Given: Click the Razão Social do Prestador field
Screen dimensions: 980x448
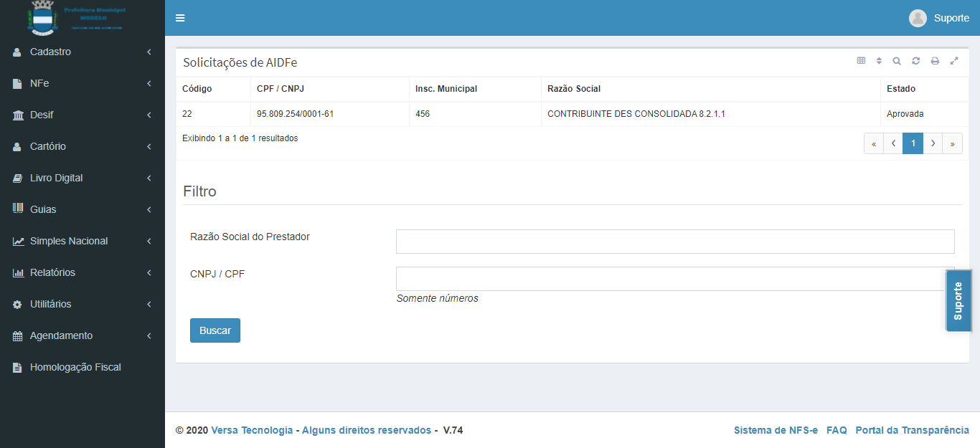Looking at the screenshot, I should click(x=674, y=242).
